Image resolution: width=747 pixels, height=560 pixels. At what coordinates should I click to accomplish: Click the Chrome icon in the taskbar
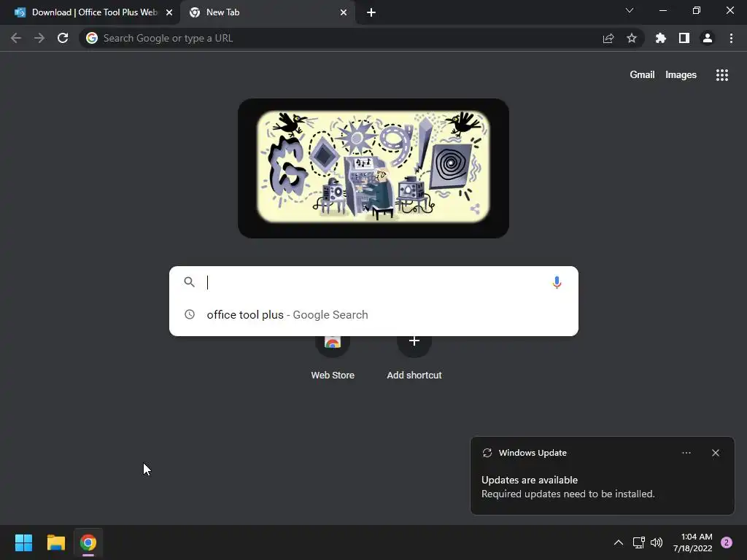88,542
